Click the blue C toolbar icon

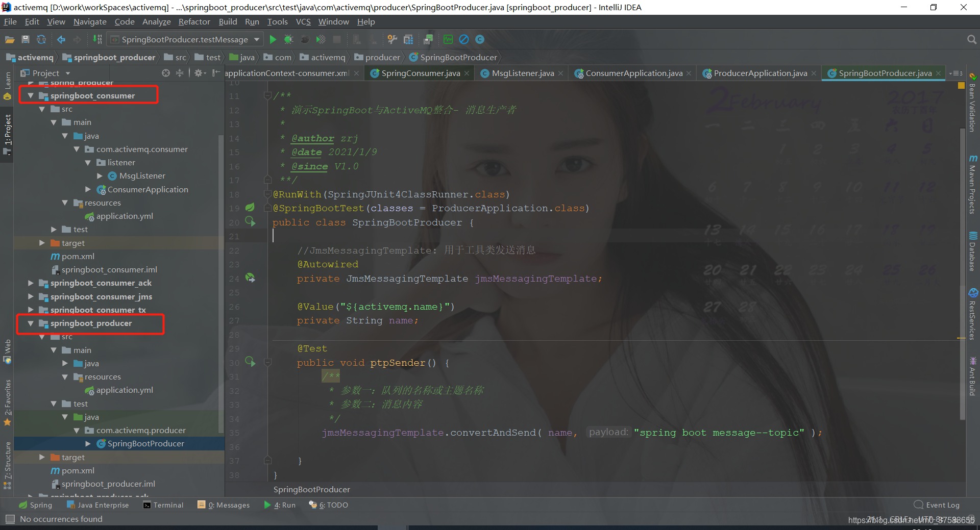(480, 39)
